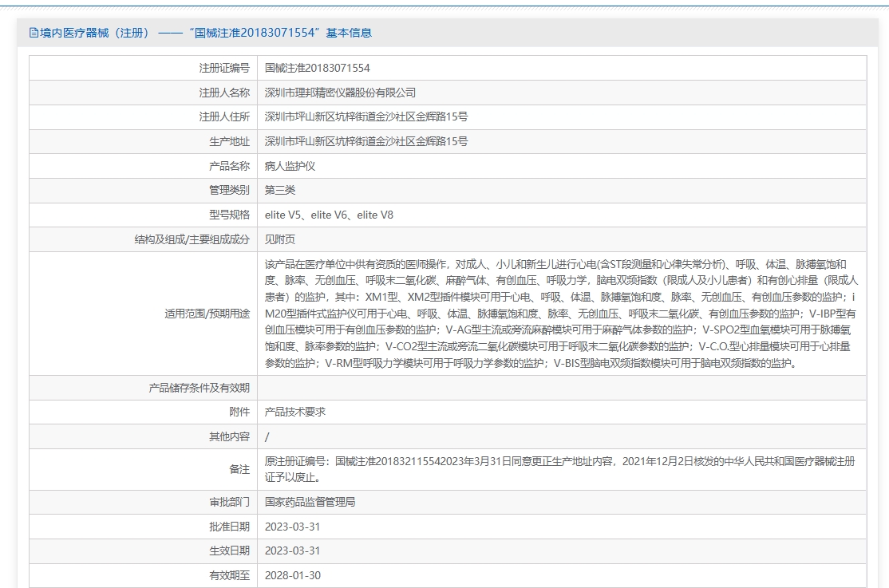This screenshot has width=889, height=588.
Task: Click the intended use paragraph starting 该产品在医疗单位
Action: (561, 314)
